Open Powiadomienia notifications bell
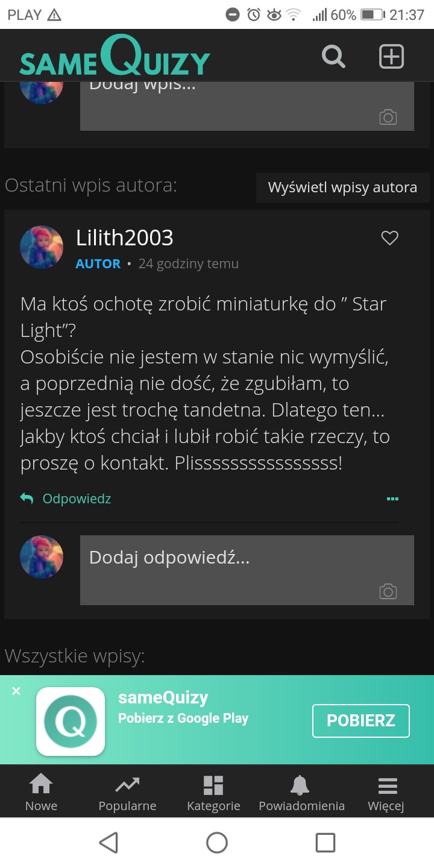The image size is (434, 868). tap(301, 793)
